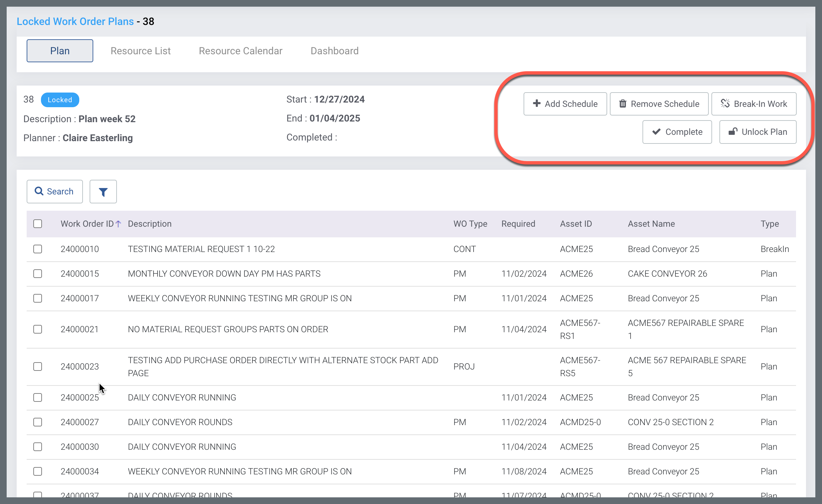Click the filter funnel icon

click(103, 192)
